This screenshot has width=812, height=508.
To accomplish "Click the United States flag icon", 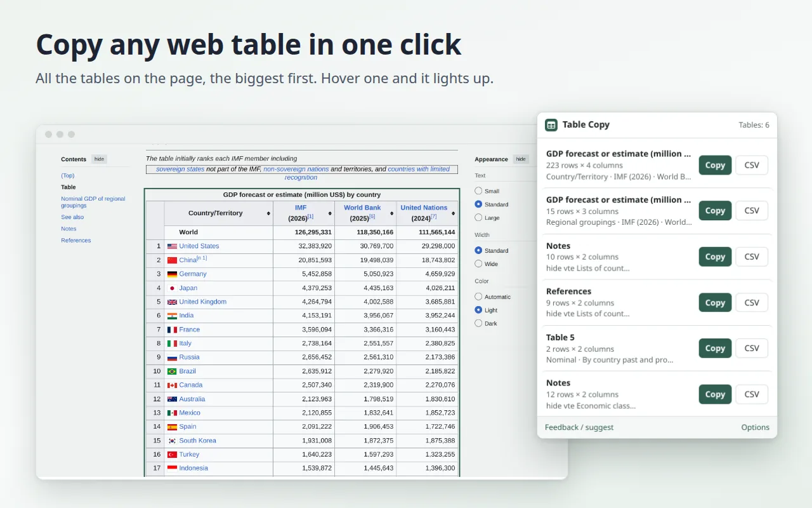I will [x=172, y=246].
